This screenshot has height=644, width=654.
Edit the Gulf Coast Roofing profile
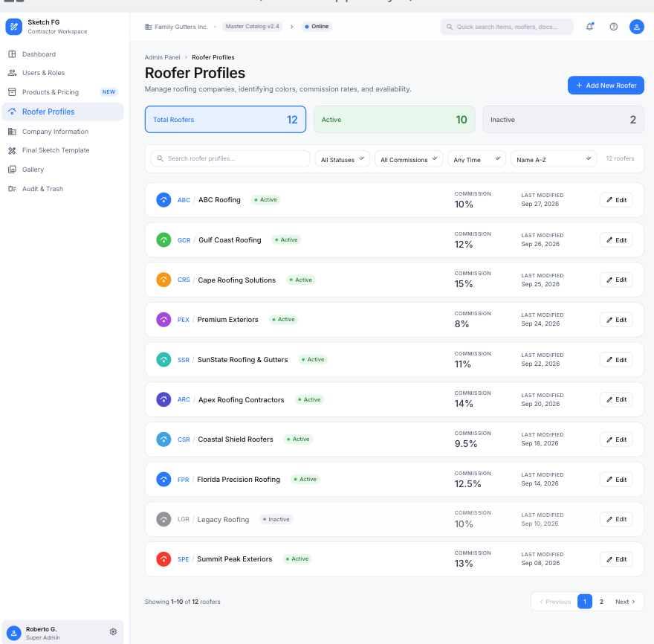616,240
